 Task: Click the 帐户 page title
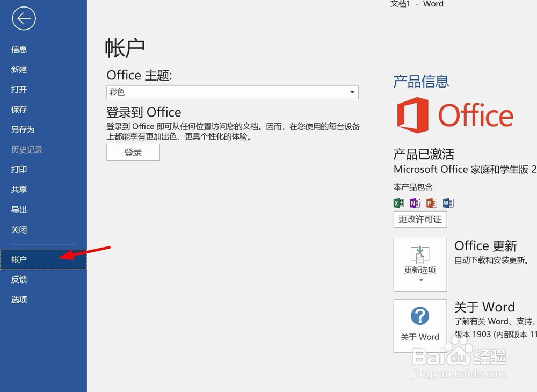click(x=125, y=48)
